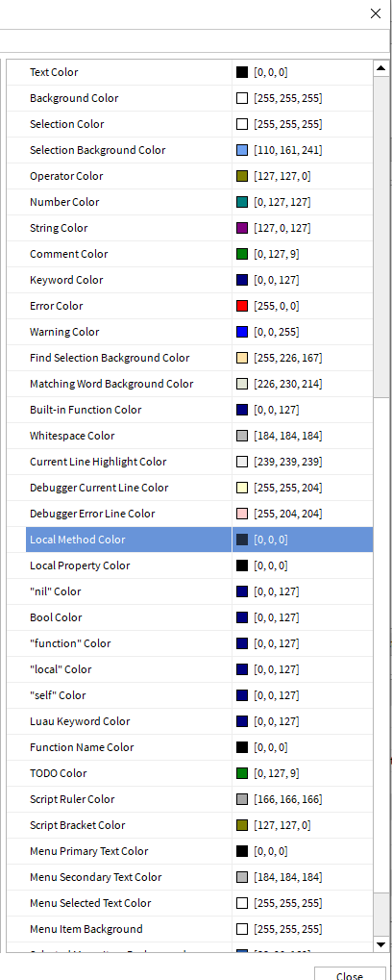This screenshot has width=392, height=980.
Task: Click the TODO Color green swatch
Action: click(x=242, y=773)
